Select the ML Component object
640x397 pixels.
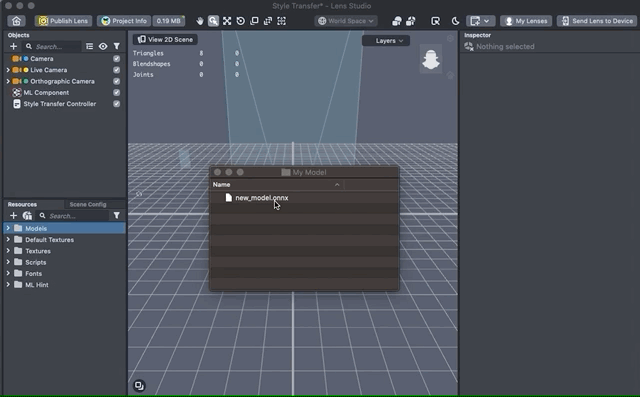(46, 93)
